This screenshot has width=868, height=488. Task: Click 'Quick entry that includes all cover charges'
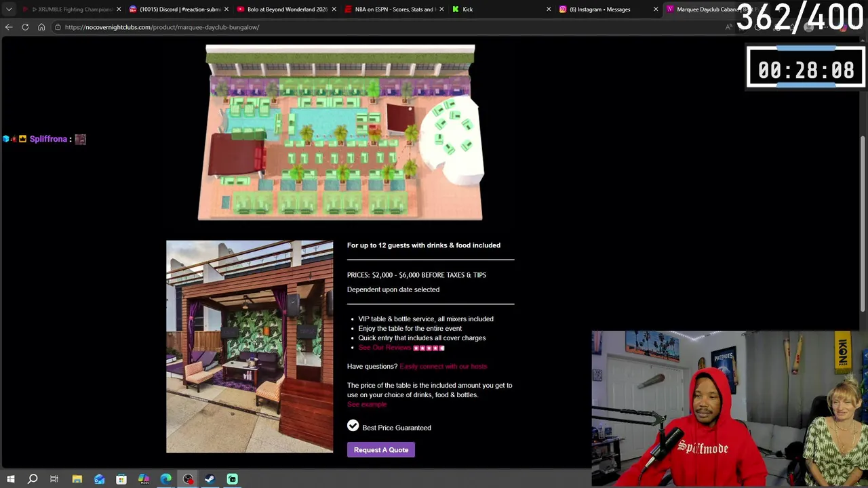click(x=422, y=338)
